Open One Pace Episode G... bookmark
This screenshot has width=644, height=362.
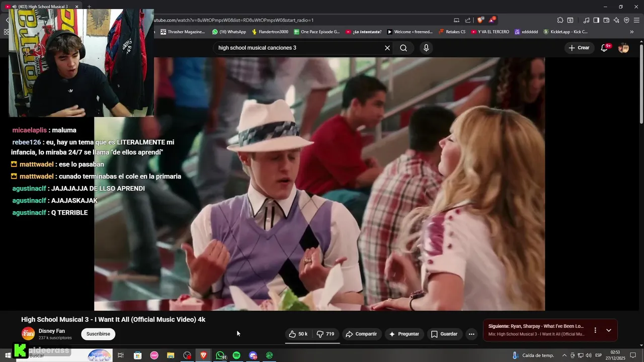(317, 32)
